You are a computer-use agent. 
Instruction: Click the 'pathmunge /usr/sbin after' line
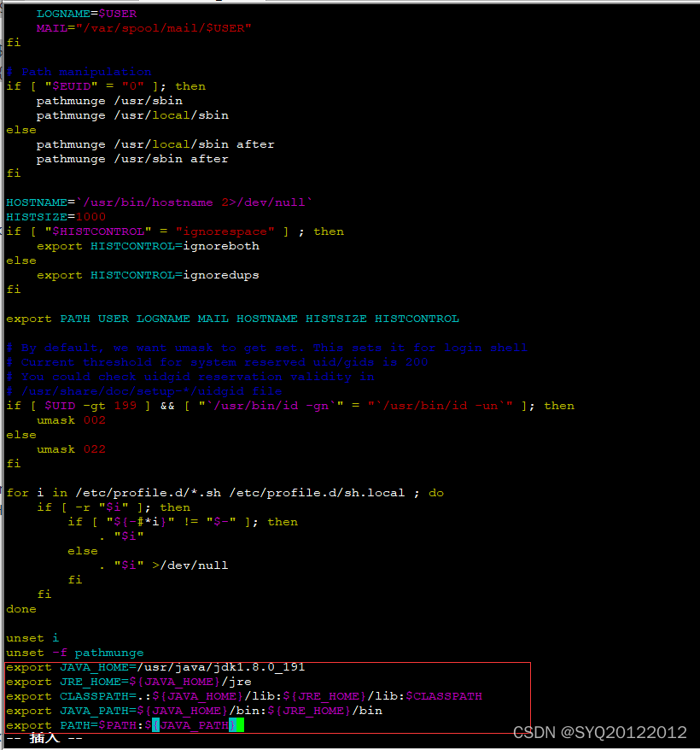coord(132,159)
